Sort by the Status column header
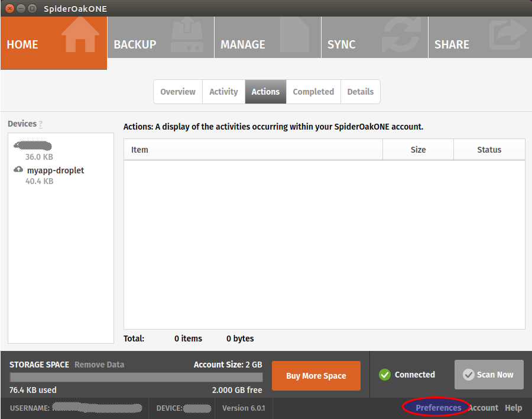The image size is (532, 419). 489,150
